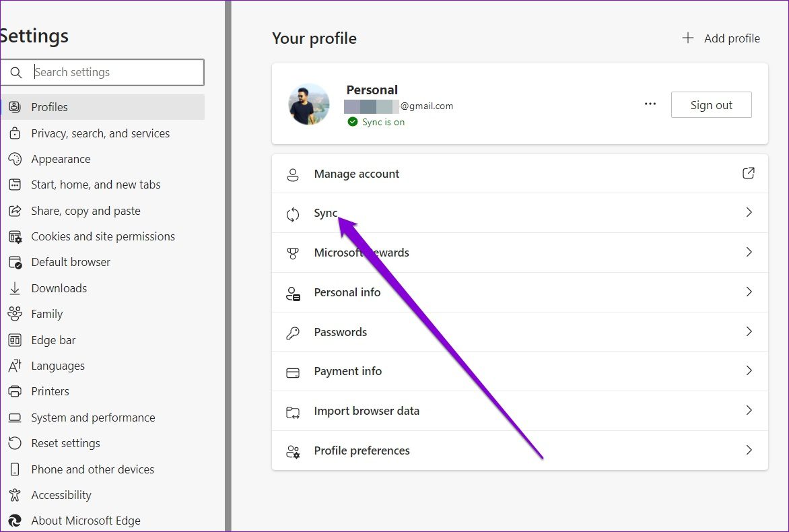This screenshot has width=789, height=532.
Task: Expand the Microsoft Rewards chevron
Action: [x=749, y=252]
